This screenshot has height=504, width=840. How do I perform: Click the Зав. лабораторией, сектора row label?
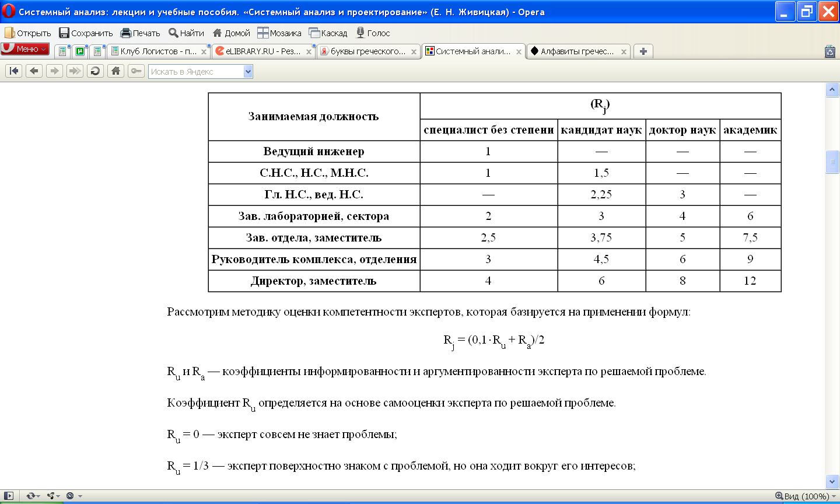(314, 216)
